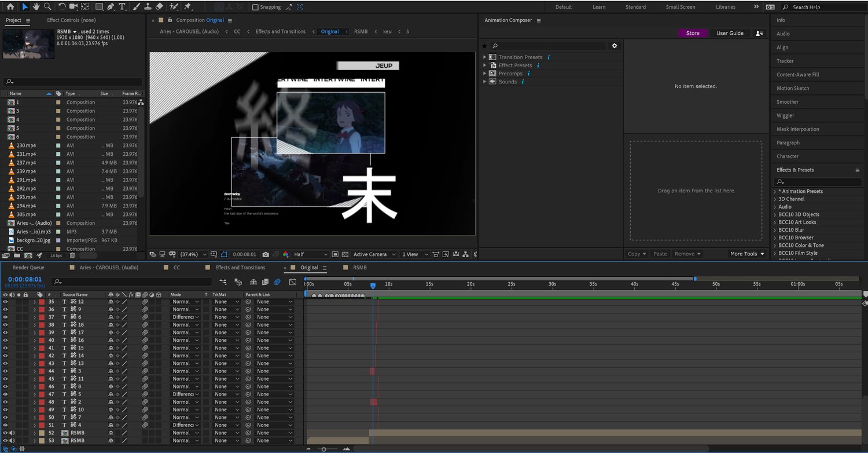Select the Clone Stamp tool
The image size is (868, 453).
coord(148,6)
